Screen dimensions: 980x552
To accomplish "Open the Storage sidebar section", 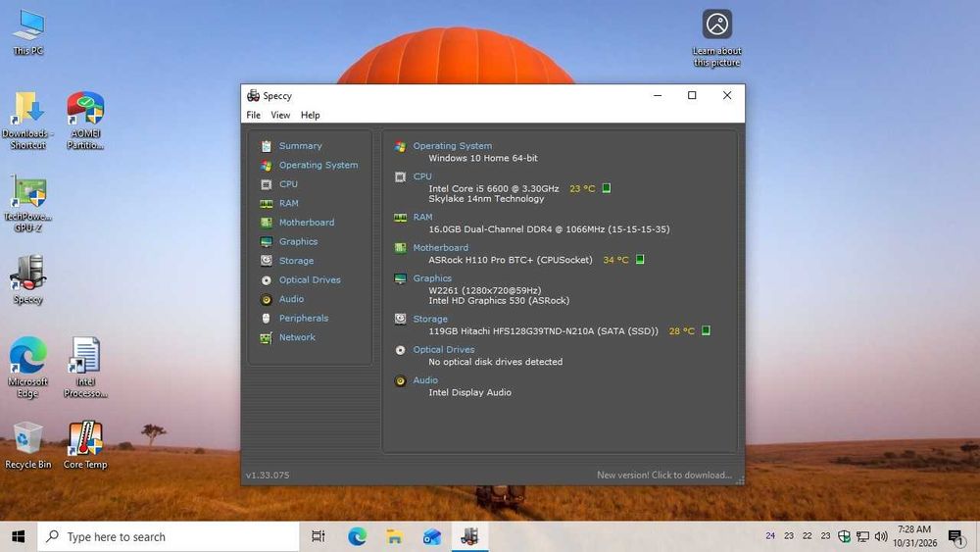I will pyautogui.click(x=296, y=261).
